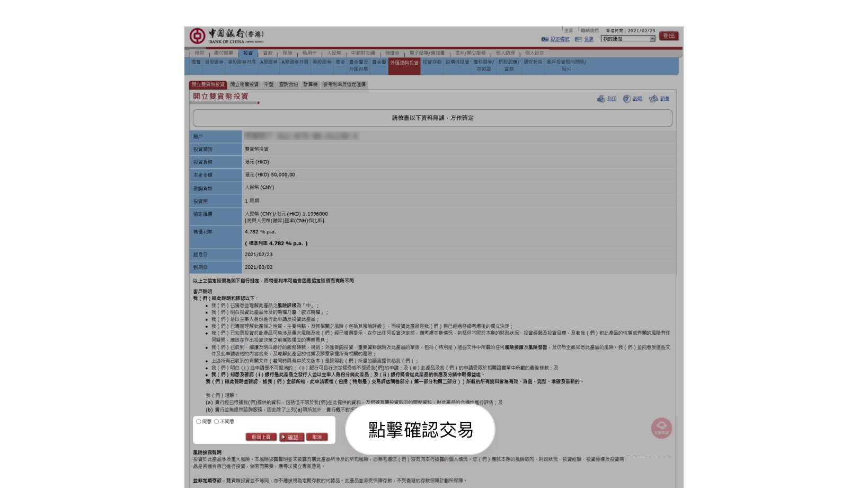The image size is (868, 488).
Task: Open the 投資 main menu
Action: (x=248, y=53)
